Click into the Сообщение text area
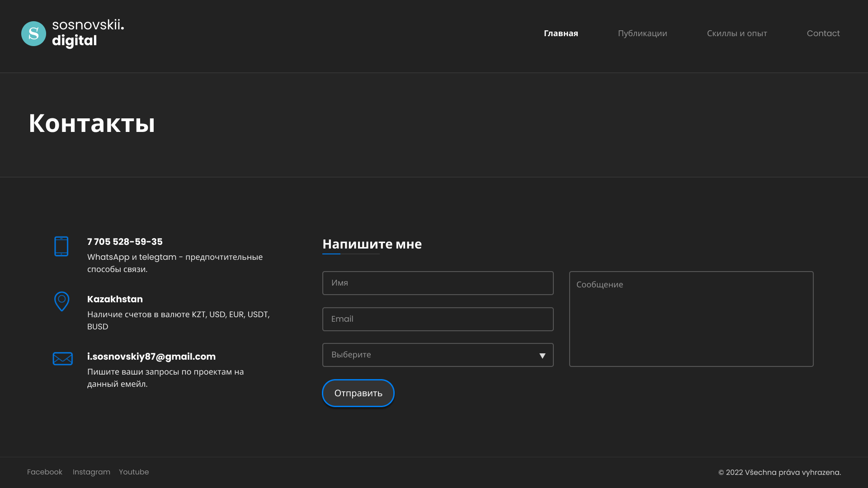This screenshot has width=868, height=488. tap(691, 319)
